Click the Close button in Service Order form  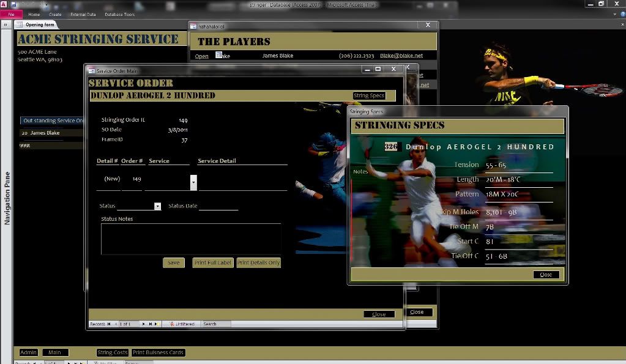click(379, 314)
